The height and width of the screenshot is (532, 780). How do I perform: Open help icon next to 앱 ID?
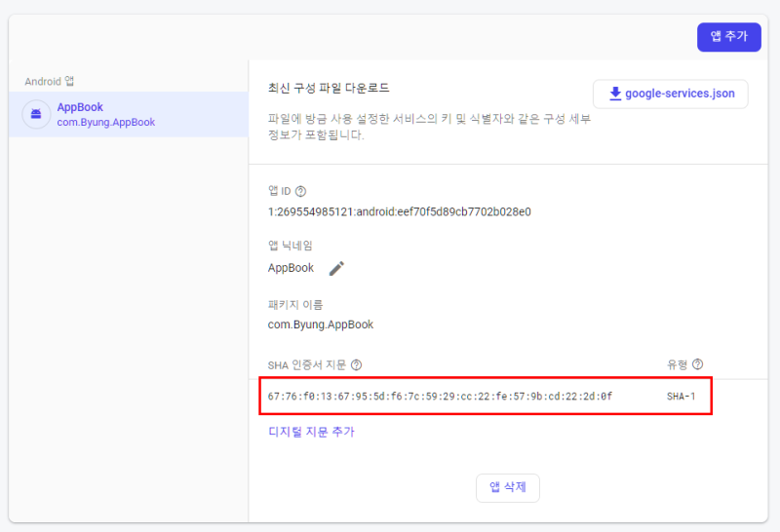tap(300, 191)
